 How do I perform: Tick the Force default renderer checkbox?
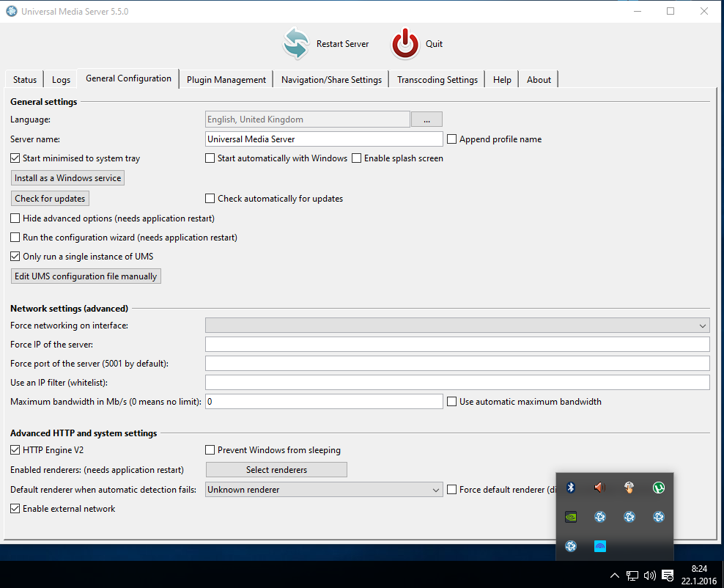(452, 490)
